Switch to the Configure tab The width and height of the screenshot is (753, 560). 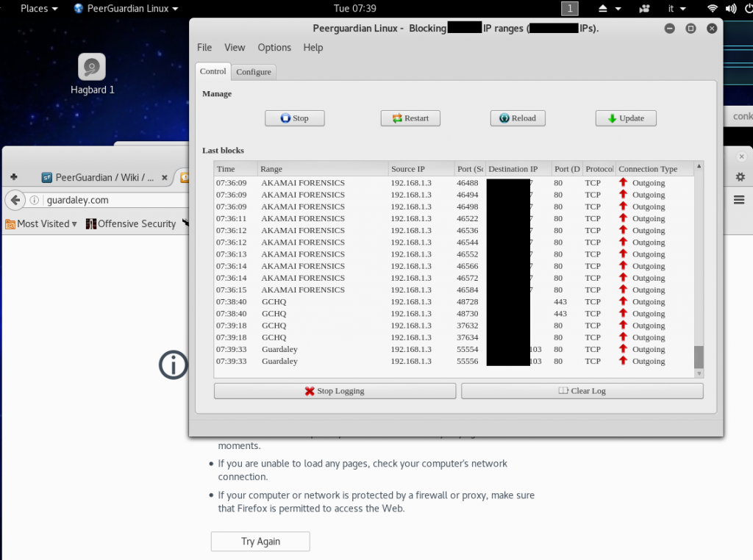254,72
